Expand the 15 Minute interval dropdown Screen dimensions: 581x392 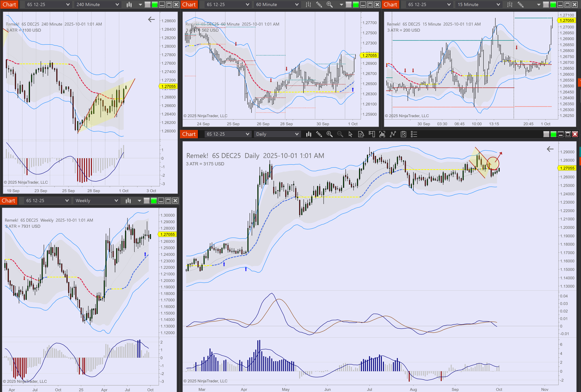[479, 4]
